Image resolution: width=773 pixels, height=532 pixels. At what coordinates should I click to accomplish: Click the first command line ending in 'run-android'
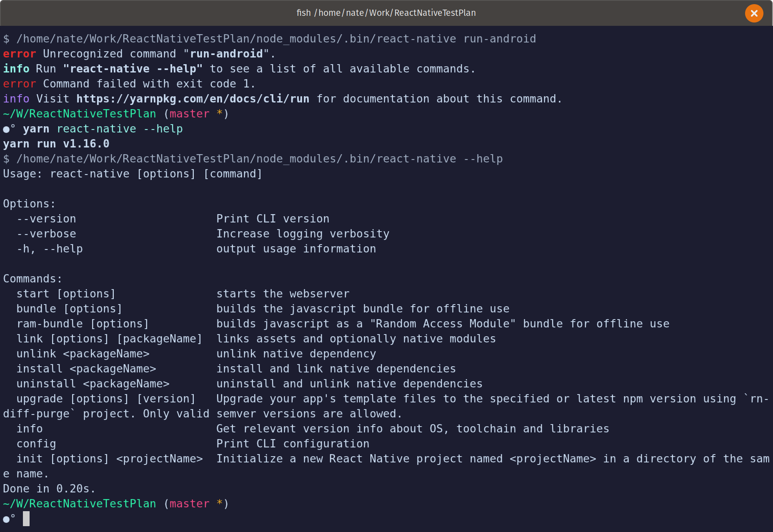(270, 39)
